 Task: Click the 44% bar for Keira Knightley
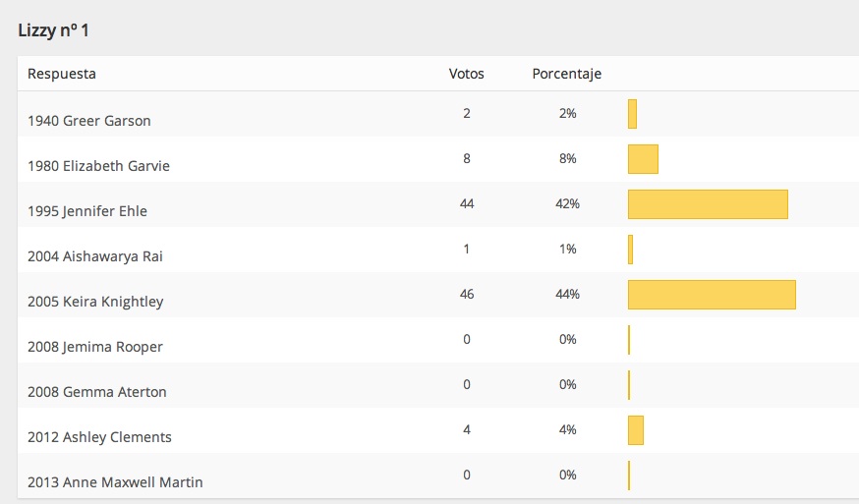point(712,295)
